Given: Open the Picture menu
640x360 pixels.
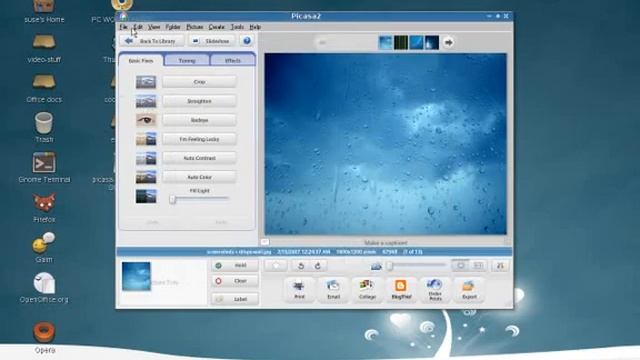Looking at the screenshot, I should 195,27.
